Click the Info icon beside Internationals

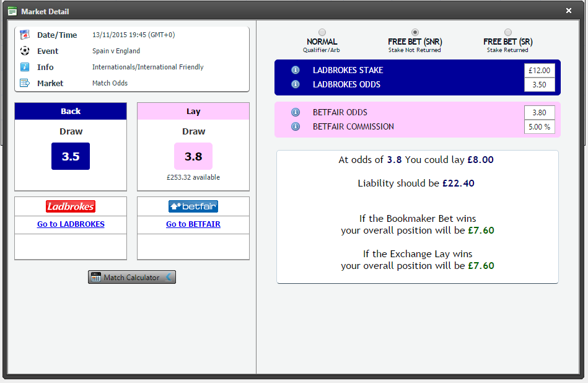pyautogui.click(x=25, y=67)
